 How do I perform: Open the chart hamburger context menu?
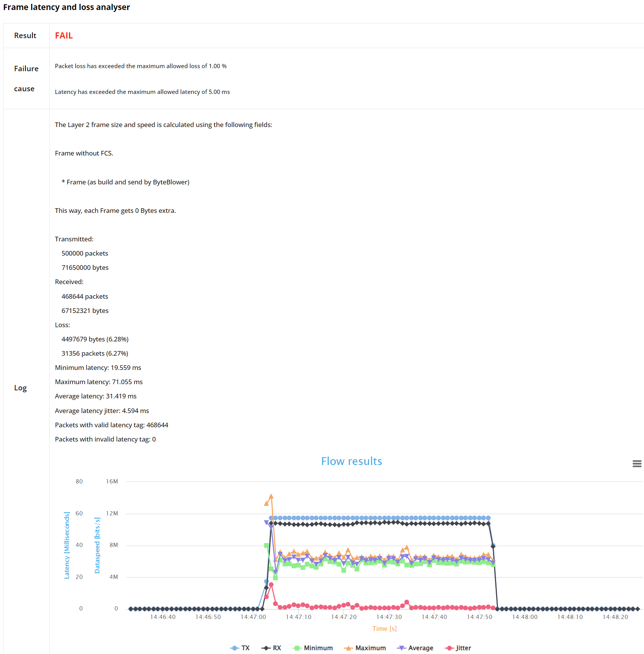(637, 464)
